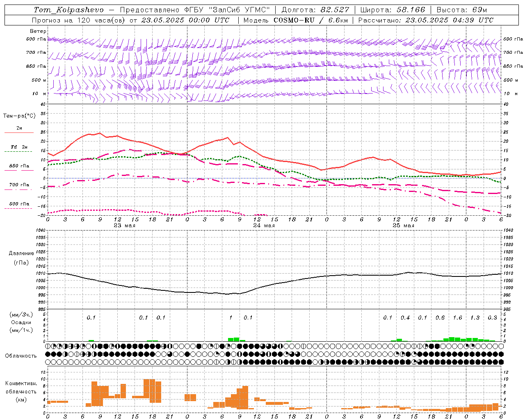This screenshot has width=525, height=420.
Task: Click the black pressure curve at its minimum
Action: 227,294
